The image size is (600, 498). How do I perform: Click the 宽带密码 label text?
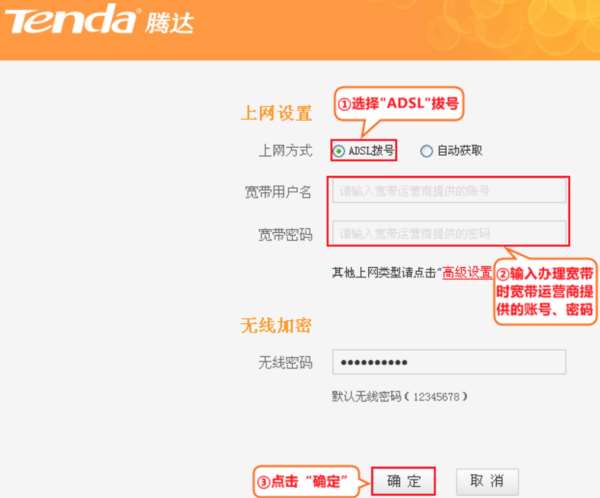(x=285, y=234)
